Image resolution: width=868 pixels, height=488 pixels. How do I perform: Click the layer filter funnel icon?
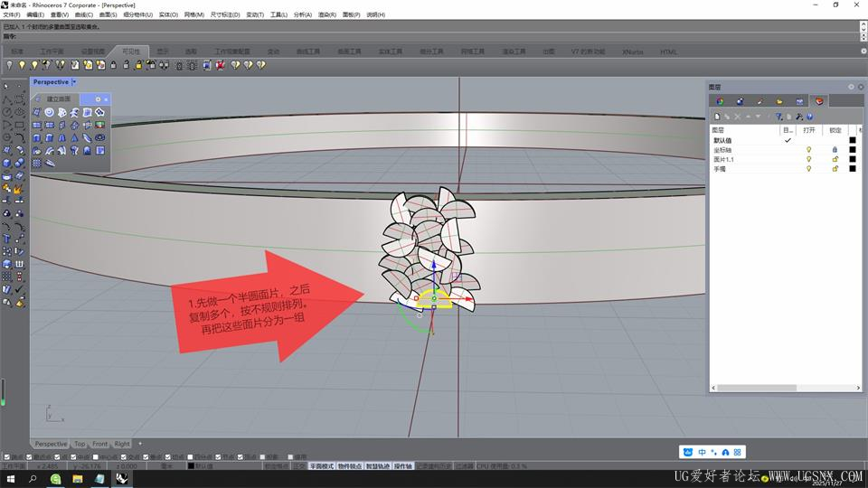pyautogui.click(x=778, y=117)
